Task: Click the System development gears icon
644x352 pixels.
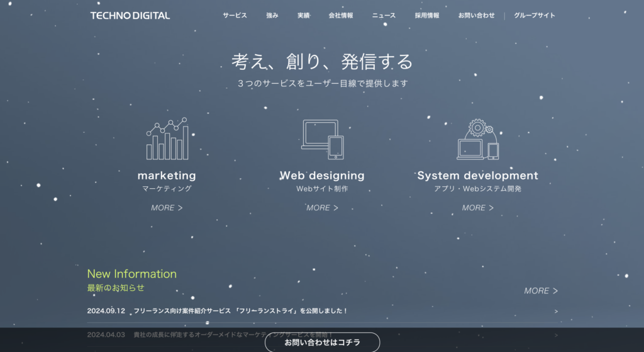Action: coord(477,139)
